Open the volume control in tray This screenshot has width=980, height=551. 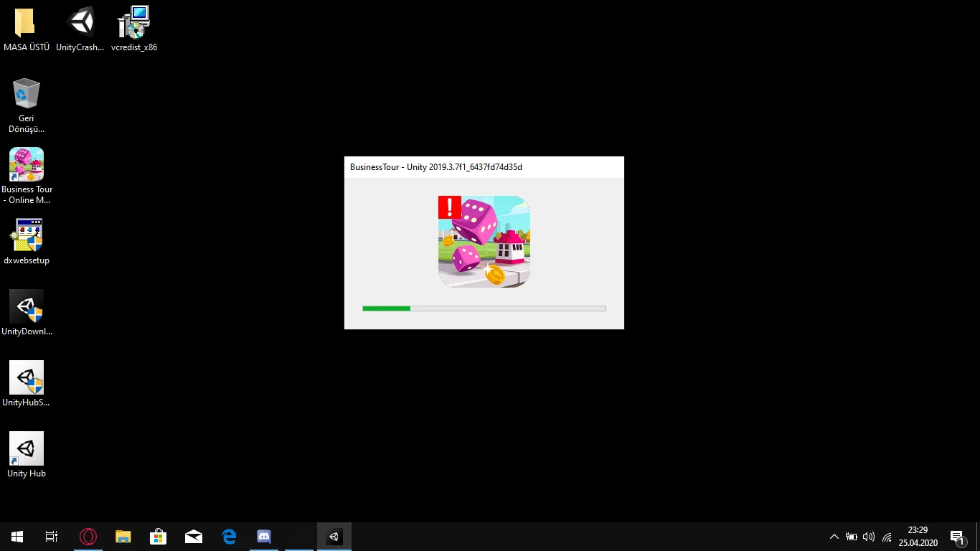869,537
